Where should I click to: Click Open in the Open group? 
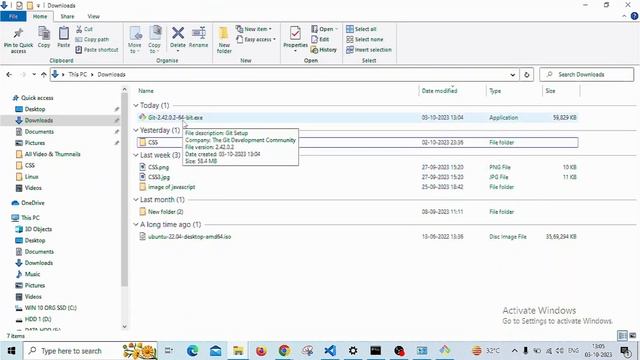tap(324, 29)
